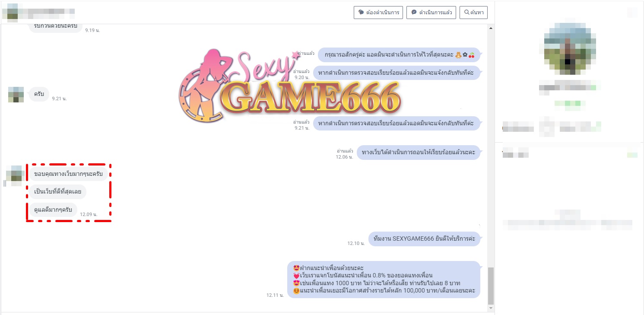Open customer avatar beside the ครับ message

(16, 95)
